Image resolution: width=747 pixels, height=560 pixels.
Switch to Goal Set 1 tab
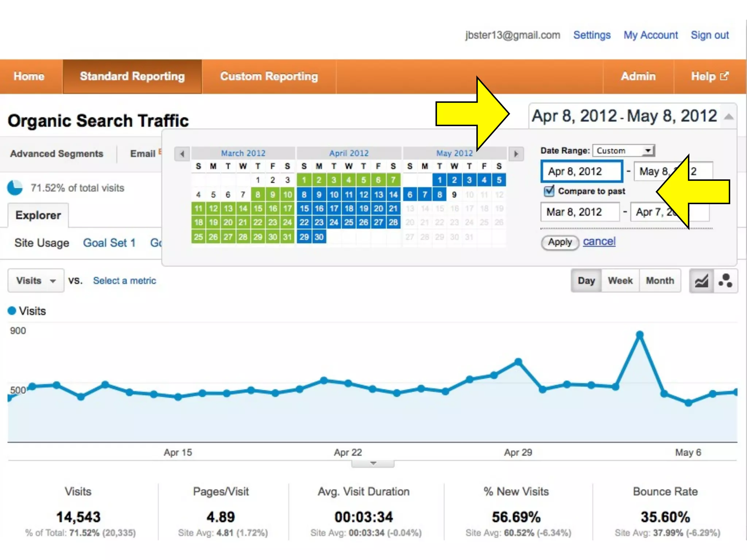[x=109, y=243]
